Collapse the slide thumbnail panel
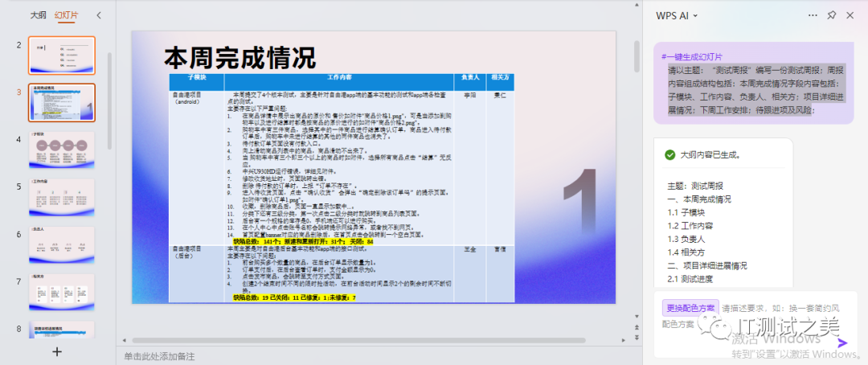The image size is (868, 365). (99, 15)
